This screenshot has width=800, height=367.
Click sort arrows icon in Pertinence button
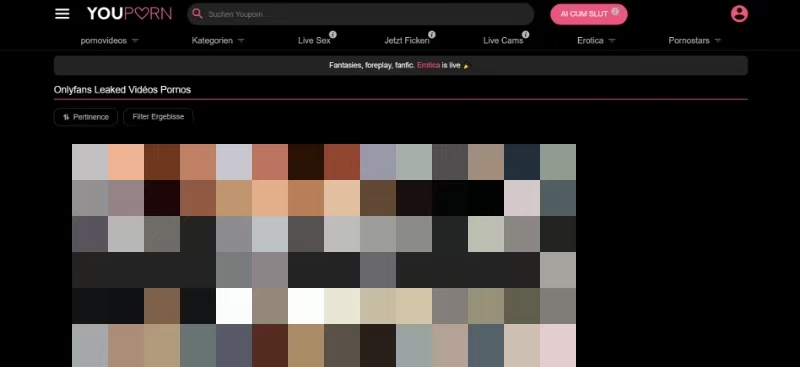(66, 117)
